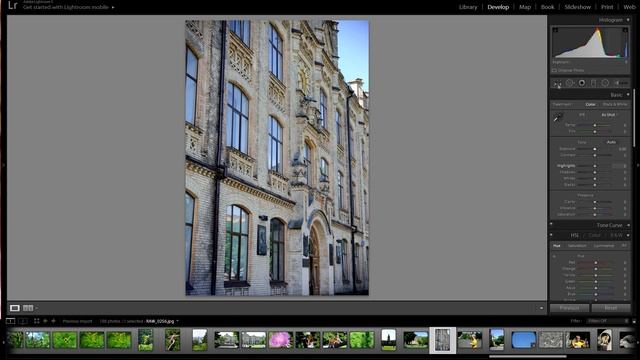Click the Previous button
This screenshot has width=640, height=360.
[569, 308]
